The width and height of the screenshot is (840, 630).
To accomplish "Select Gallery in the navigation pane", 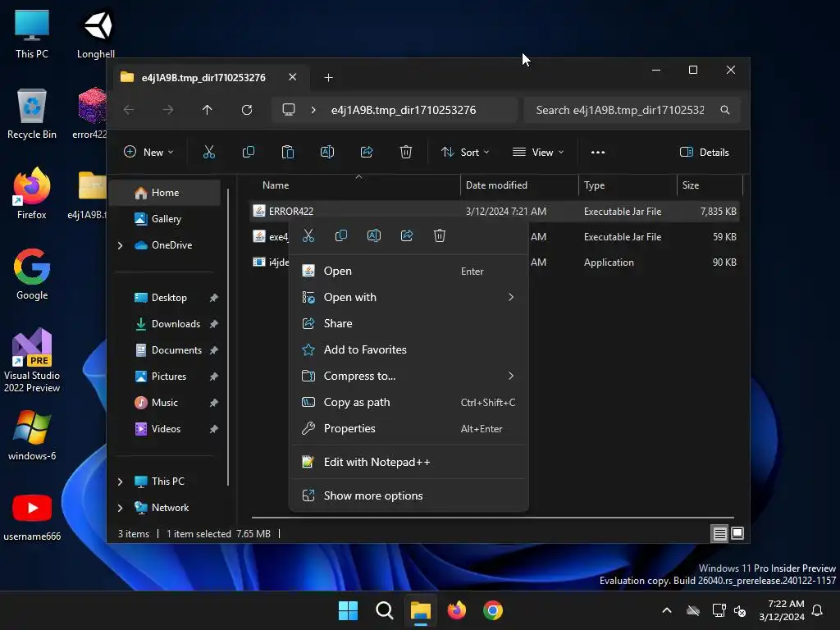I will 165,219.
